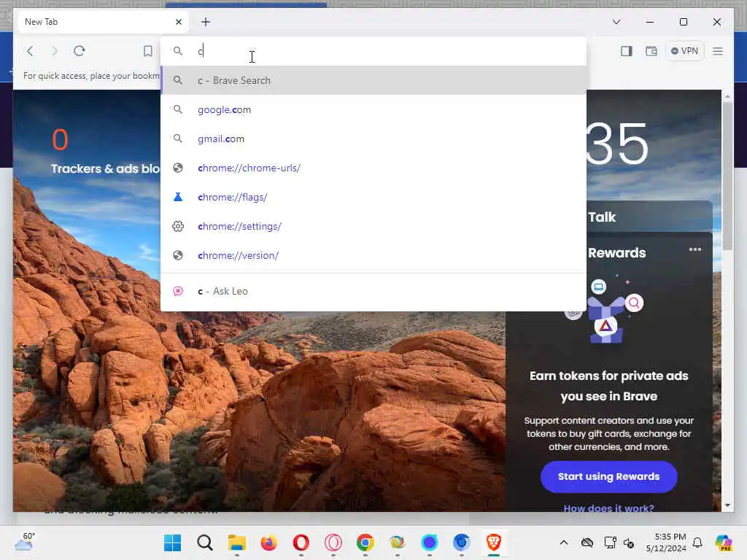Click the page vertical scrollbar thumb
The width and height of the screenshot is (747, 560).
tap(727, 175)
